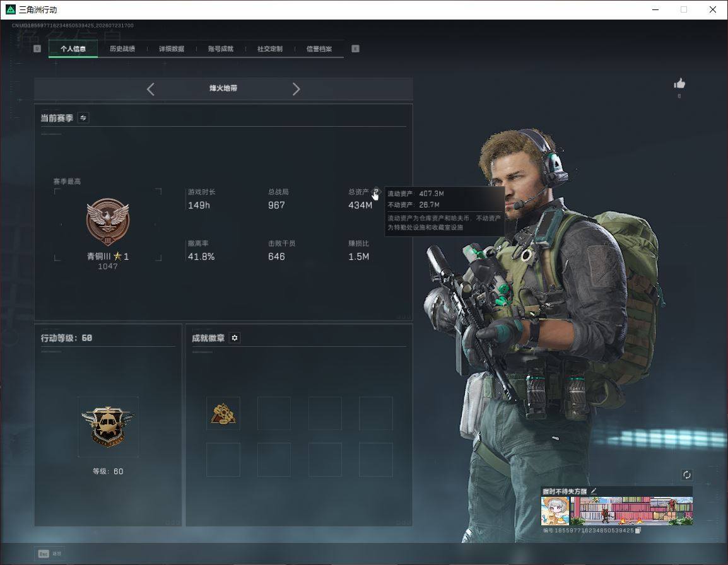Select the first empty badge slot in bottom row
Viewport: 728px width, 565px height.
click(223, 460)
